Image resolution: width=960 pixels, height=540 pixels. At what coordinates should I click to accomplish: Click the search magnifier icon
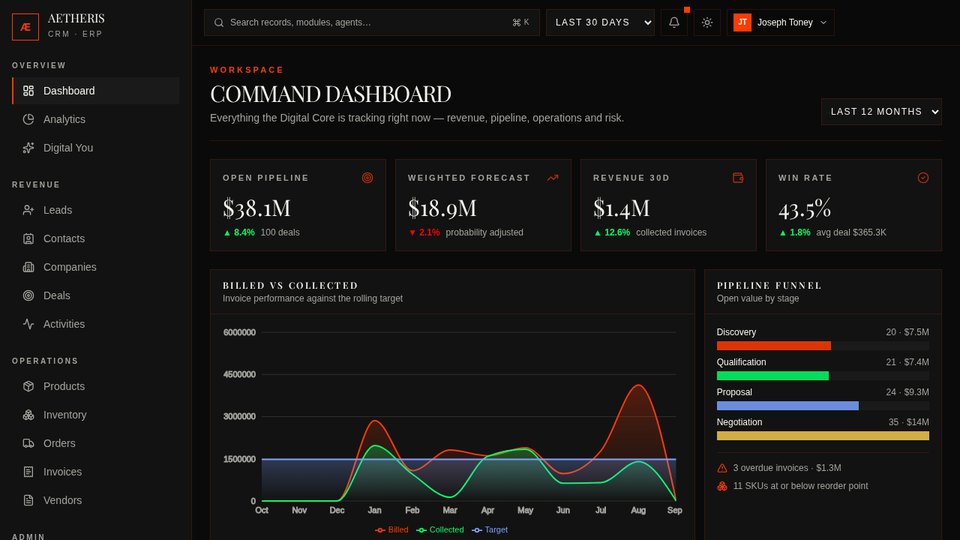point(219,23)
